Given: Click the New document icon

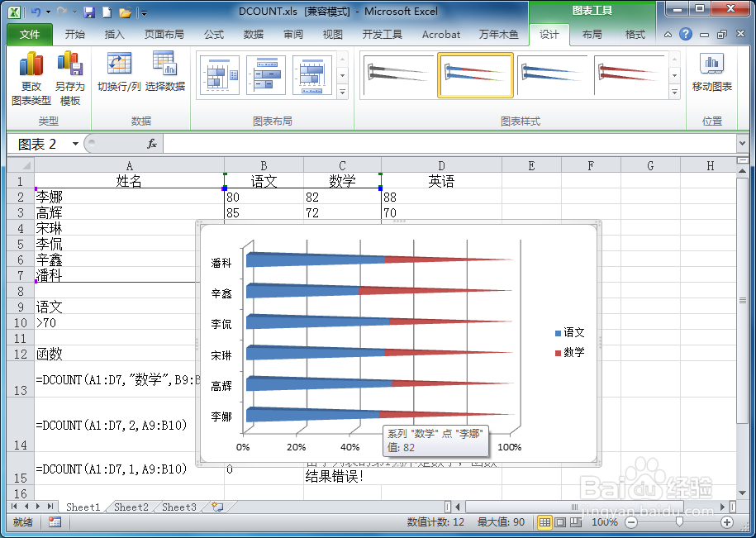Looking at the screenshot, I should click(107, 12).
